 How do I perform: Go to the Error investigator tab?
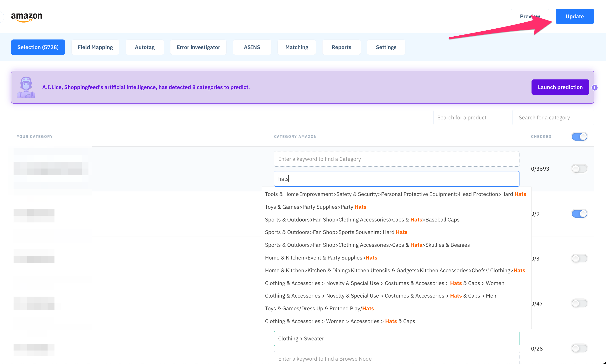point(198,47)
